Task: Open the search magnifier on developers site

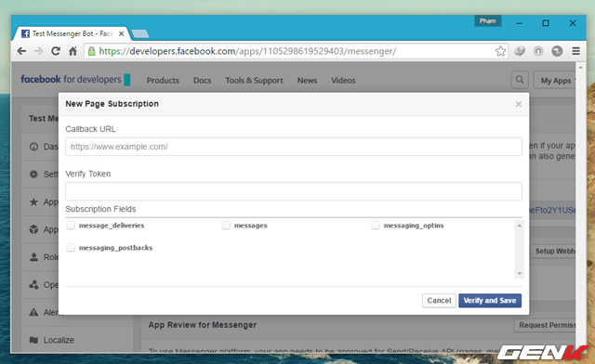Action: pos(520,80)
